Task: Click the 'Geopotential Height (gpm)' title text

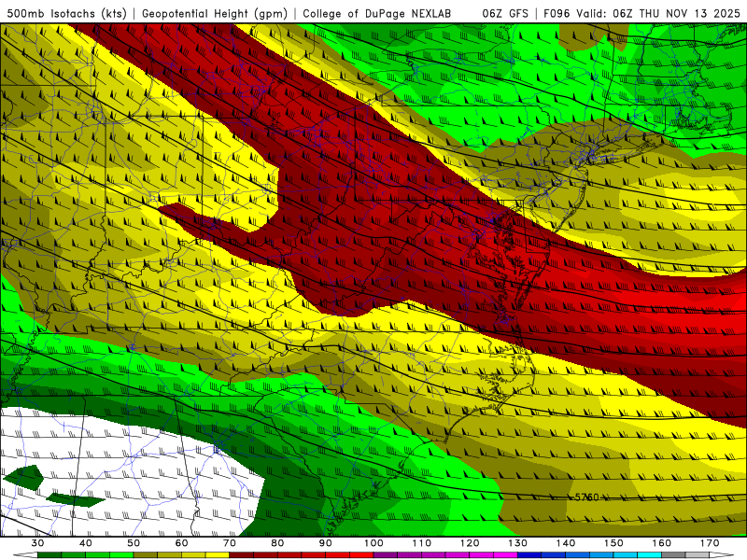Action: pos(215,13)
